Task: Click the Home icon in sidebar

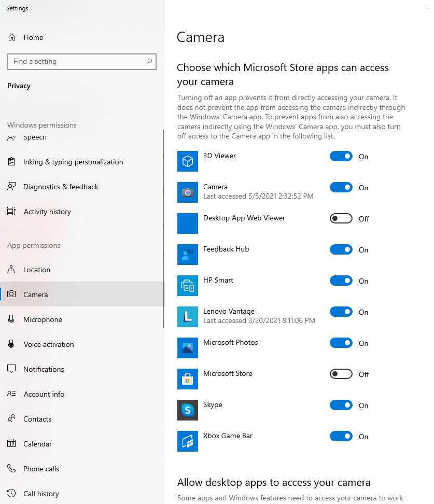Action: click(12, 37)
